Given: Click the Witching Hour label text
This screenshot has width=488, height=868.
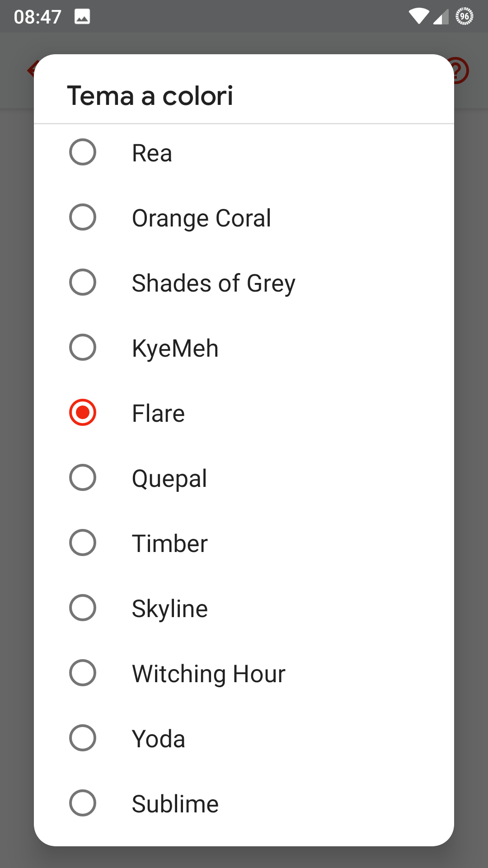Looking at the screenshot, I should tap(209, 674).
